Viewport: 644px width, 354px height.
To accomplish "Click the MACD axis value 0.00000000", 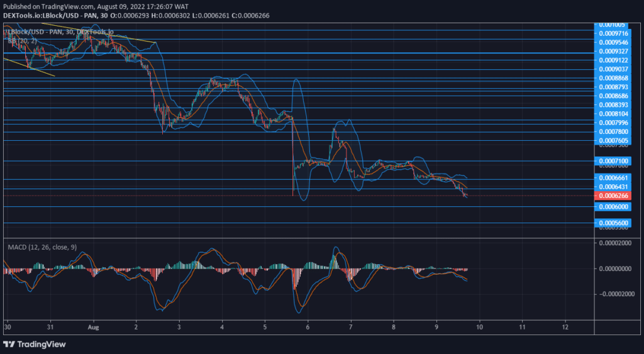I will pos(616,268).
